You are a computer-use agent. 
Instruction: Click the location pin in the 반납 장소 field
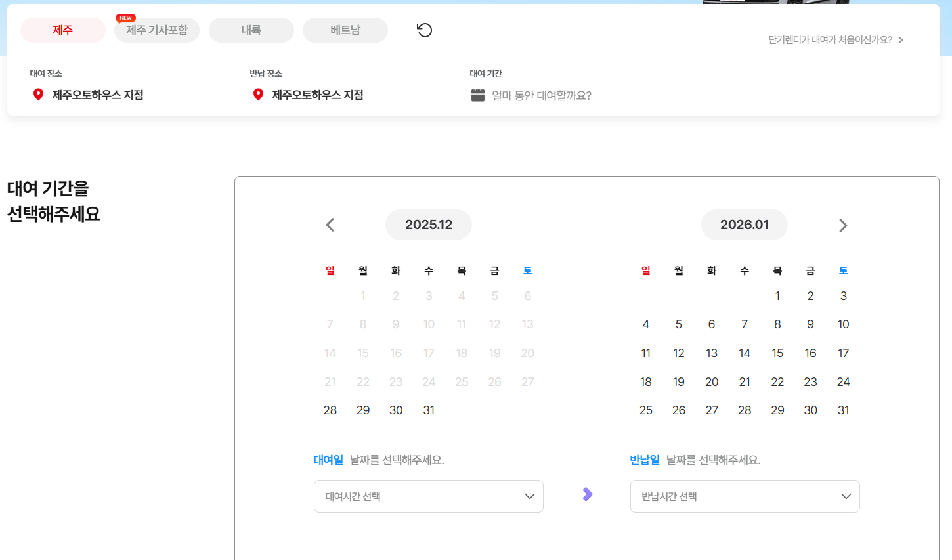tap(257, 94)
